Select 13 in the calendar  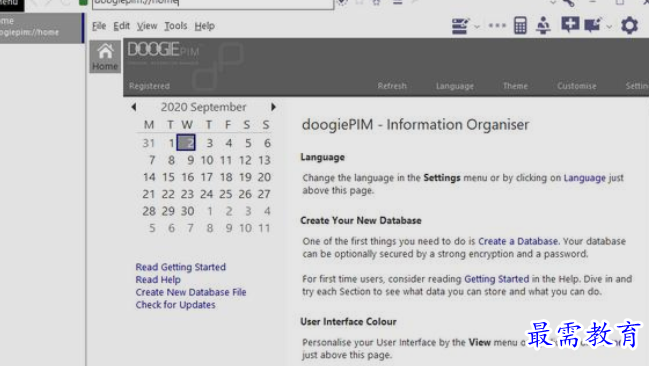264,160
